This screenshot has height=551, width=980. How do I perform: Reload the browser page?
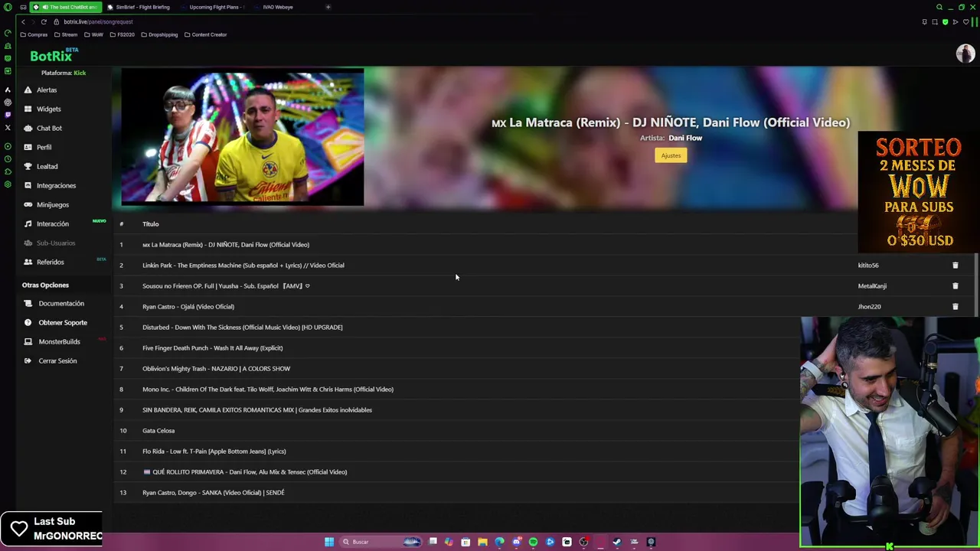click(x=44, y=21)
